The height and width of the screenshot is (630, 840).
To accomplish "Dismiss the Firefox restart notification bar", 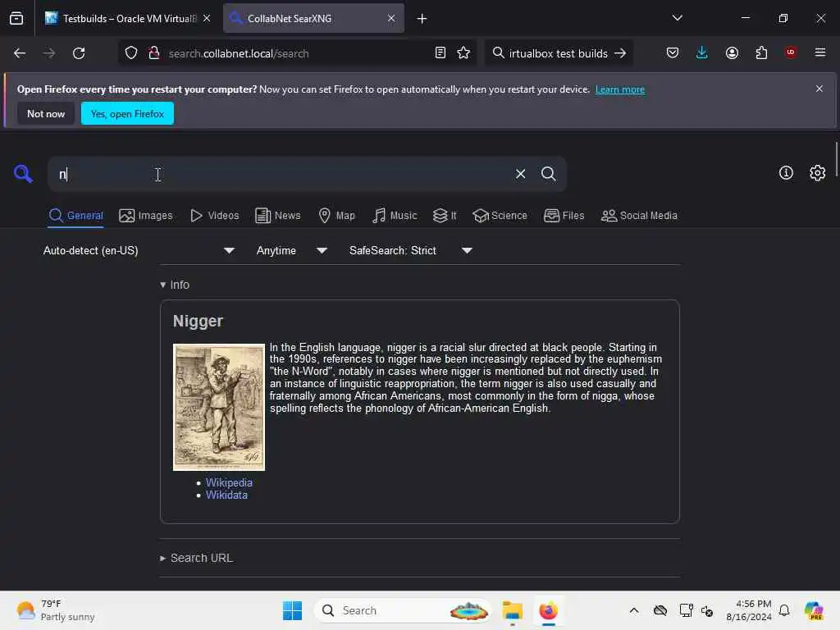I will pos(819,89).
